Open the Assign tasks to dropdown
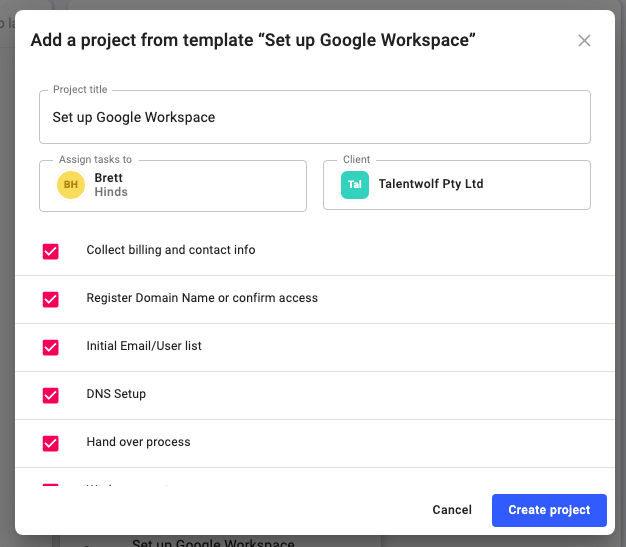Image resolution: width=626 pixels, height=547 pixels. pos(173,186)
